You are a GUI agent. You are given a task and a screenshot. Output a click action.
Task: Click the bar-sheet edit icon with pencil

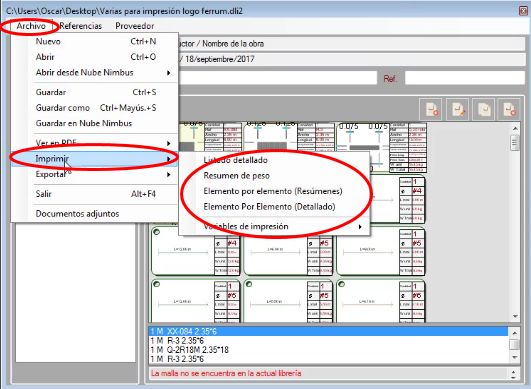coord(457,109)
